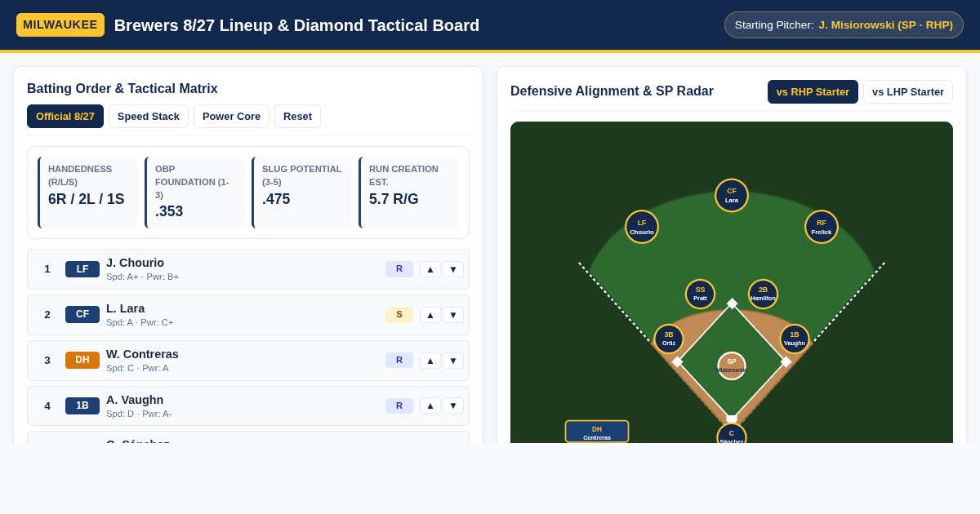980x514 pixels.
Task: Move W. Contreras down one spot
Action: pyautogui.click(x=453, y=361)
